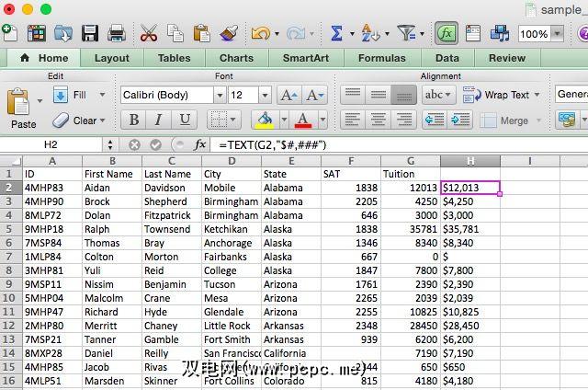Open the template gallery icon
Viewport: 588px width, 390px height.
[37, 33]
